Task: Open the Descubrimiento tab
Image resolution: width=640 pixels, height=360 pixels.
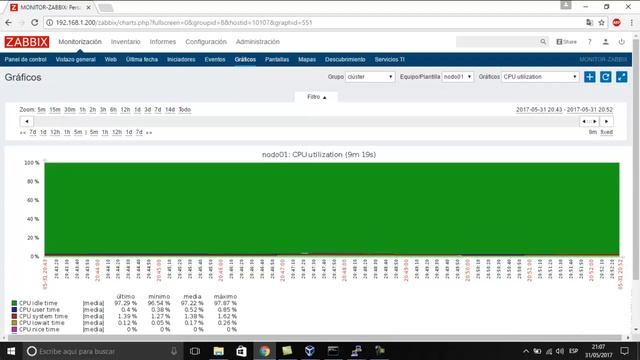Action: (345, 60)
